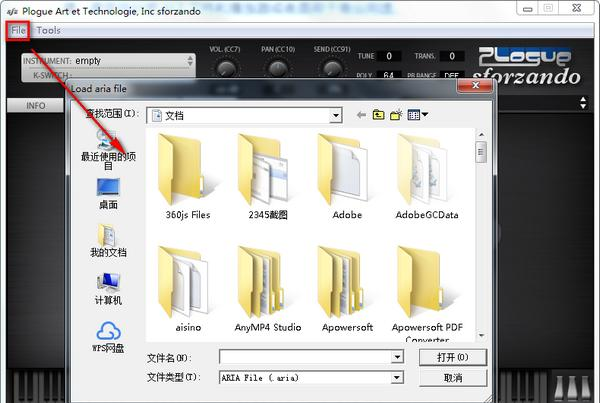The image size is (600, 403).
Task: Click the TUNE value field
Action: click(x=389, y=56)
